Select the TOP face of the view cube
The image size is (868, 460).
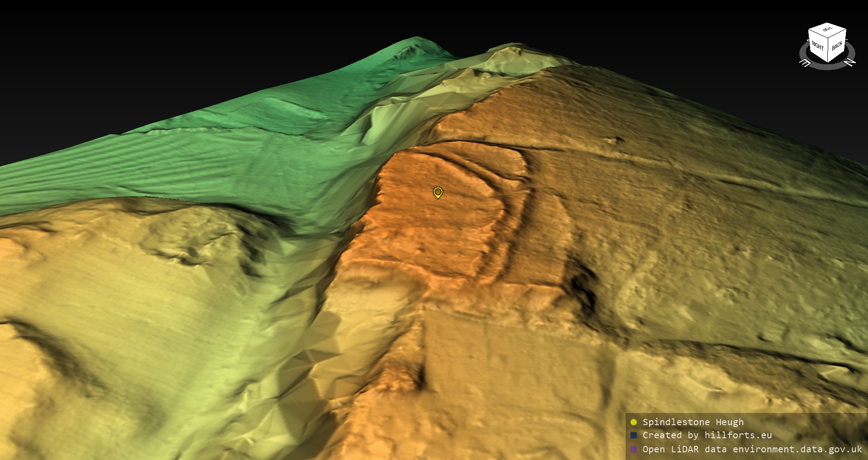pyautogui.click(x=827, y=30)
